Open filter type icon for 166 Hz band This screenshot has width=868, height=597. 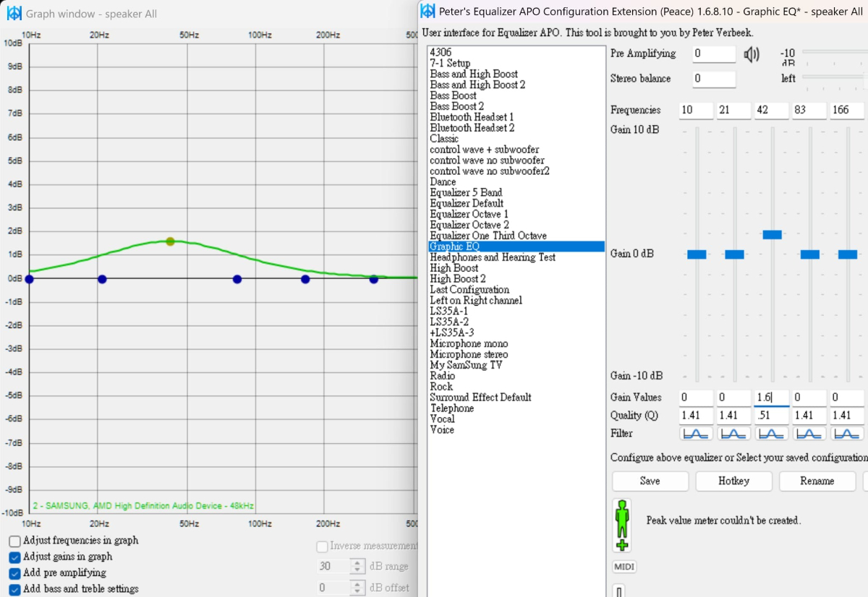(x=847, y=434)
